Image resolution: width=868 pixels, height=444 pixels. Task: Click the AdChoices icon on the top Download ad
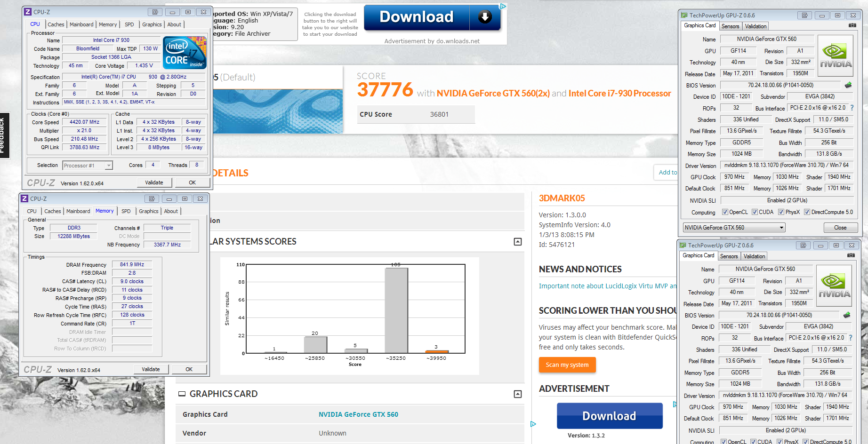pos(503,6)
